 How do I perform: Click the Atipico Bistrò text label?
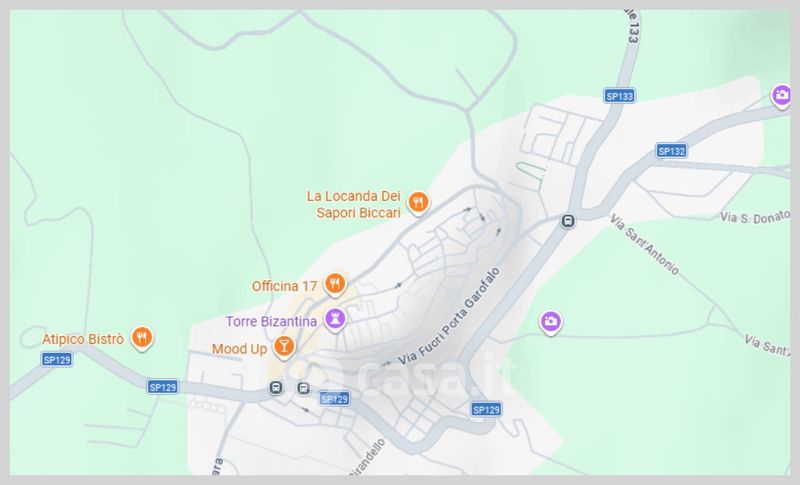point(83,339)
